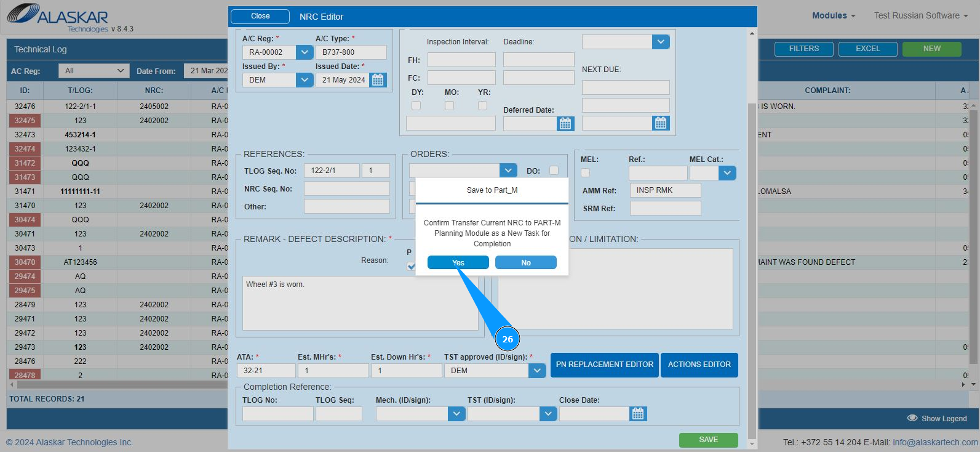
Task: Select T/LOG cell AT123456
Action: pos(80,262)
